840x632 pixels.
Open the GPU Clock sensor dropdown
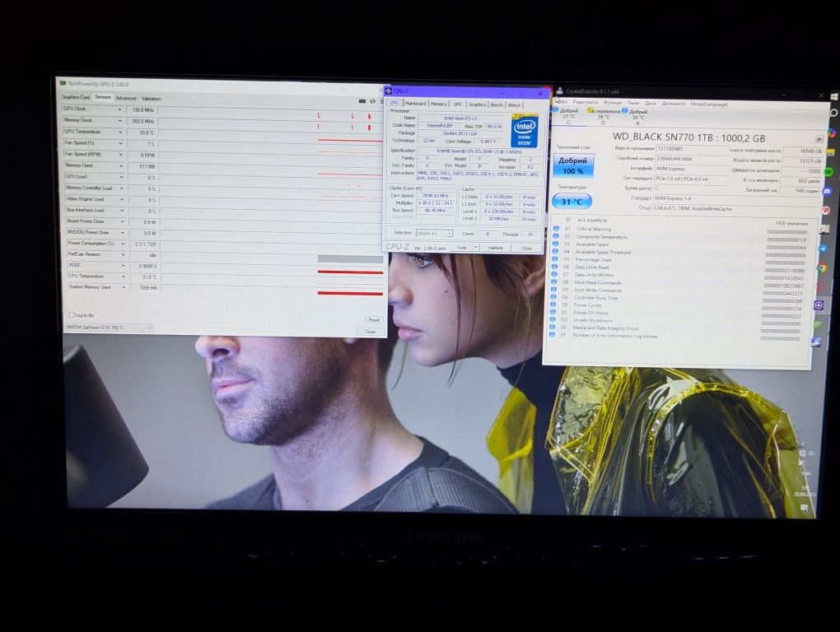coord(120,109)
